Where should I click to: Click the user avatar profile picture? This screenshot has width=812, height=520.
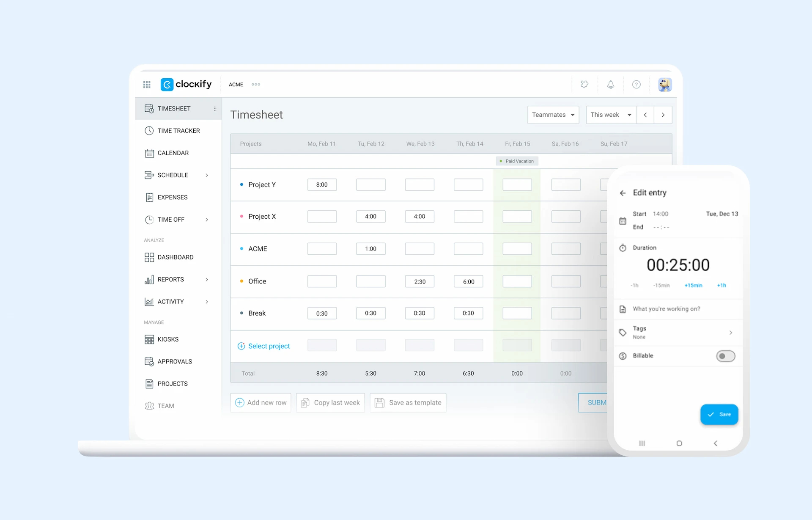click(x=664, y=85)
